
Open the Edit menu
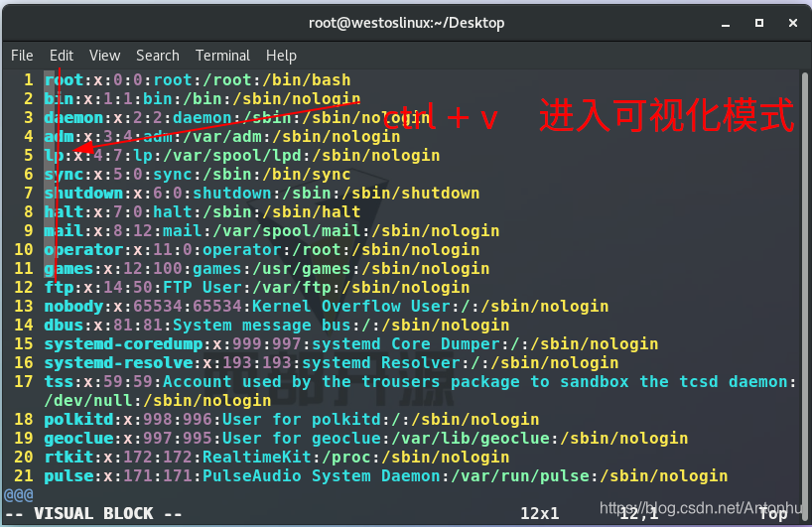pyautogui.click(x=62, y=56)
